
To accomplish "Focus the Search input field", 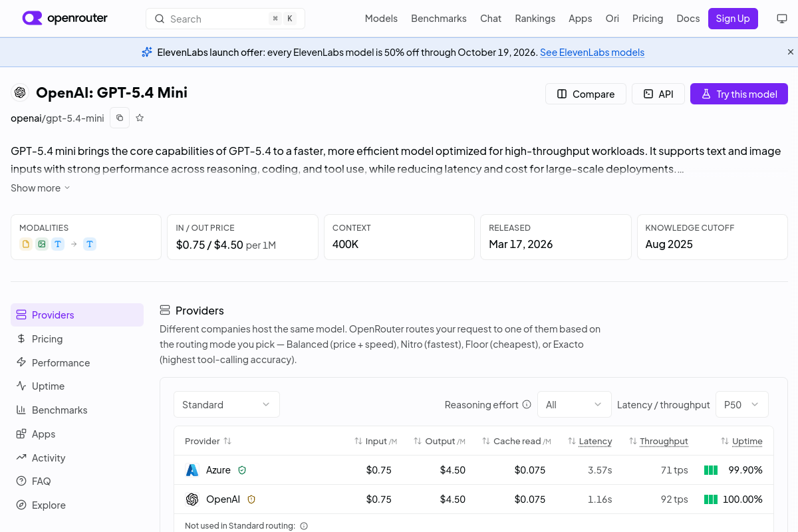I will [225, 19].
